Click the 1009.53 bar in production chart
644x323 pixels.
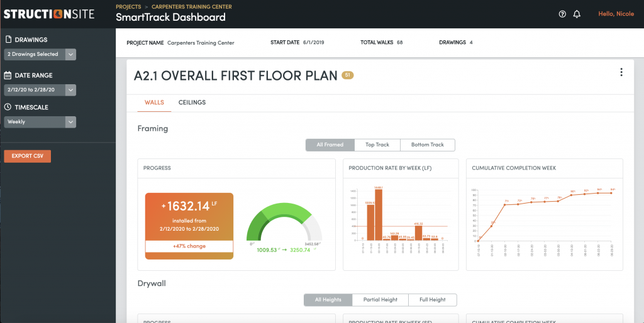370,222
